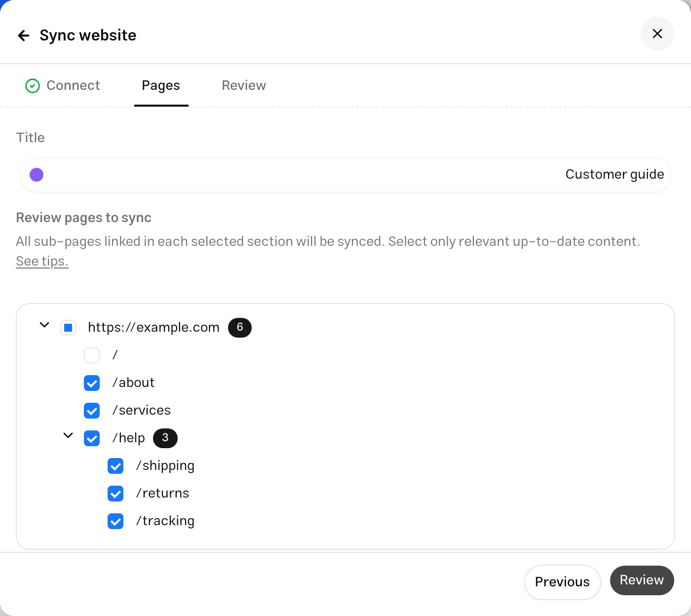The image size is (691, 616).
Task: Click the Customer guide title input
Action: [x=345, y=175]
